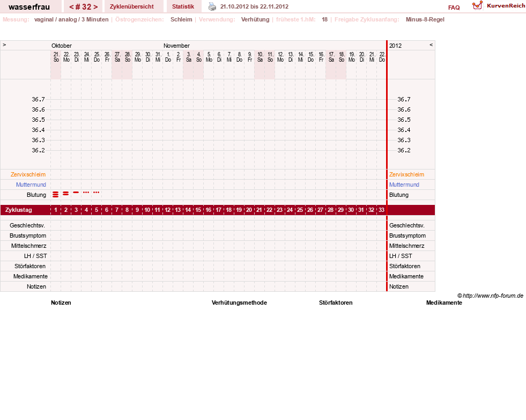The height and width of the screenshot is (420, 526).
Task: Click the heavy bleeding symbol on cycle day 1
Action: pos(56,194)
